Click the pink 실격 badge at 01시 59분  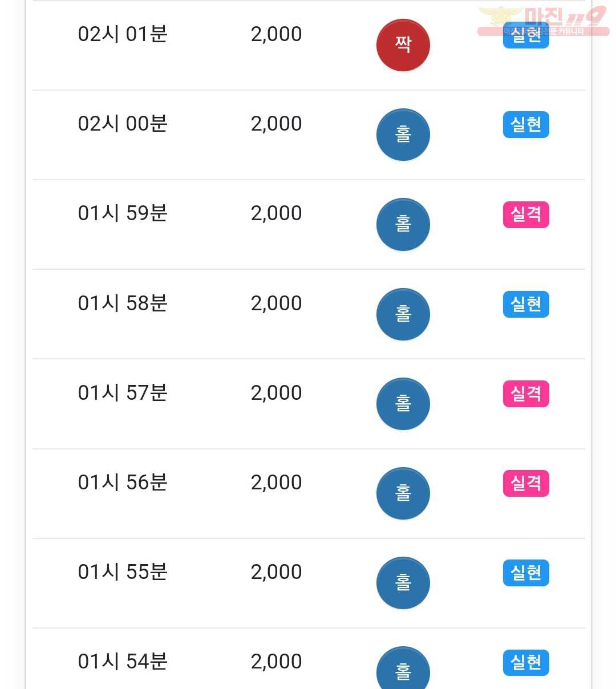526,214
